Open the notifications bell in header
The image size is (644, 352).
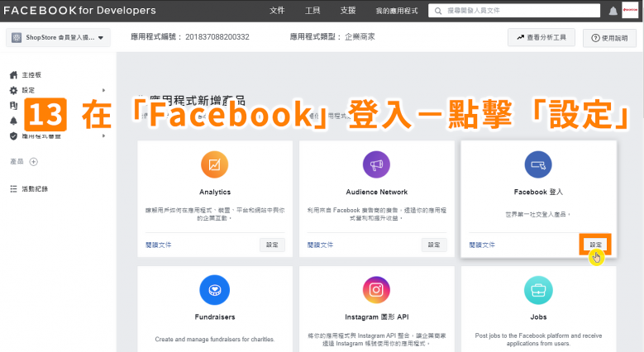[x=613, y=11]
